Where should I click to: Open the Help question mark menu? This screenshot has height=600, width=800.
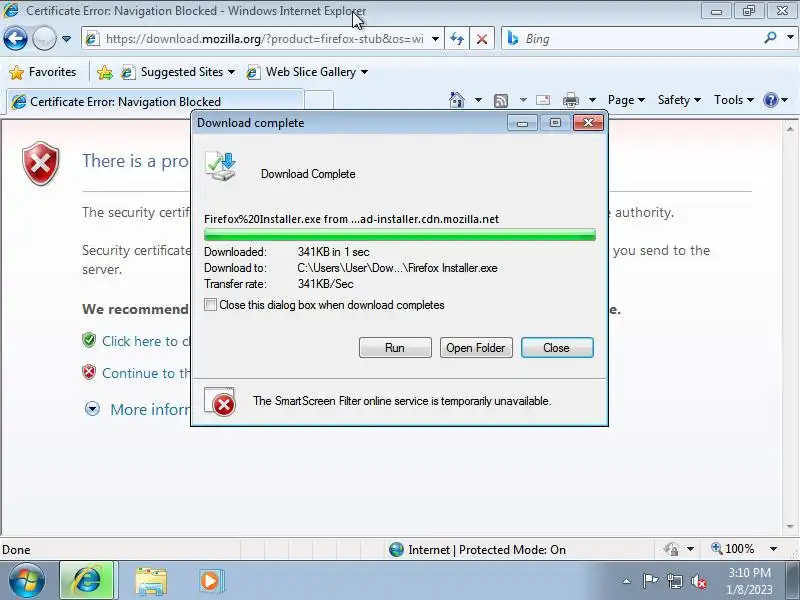pos(775,100)
